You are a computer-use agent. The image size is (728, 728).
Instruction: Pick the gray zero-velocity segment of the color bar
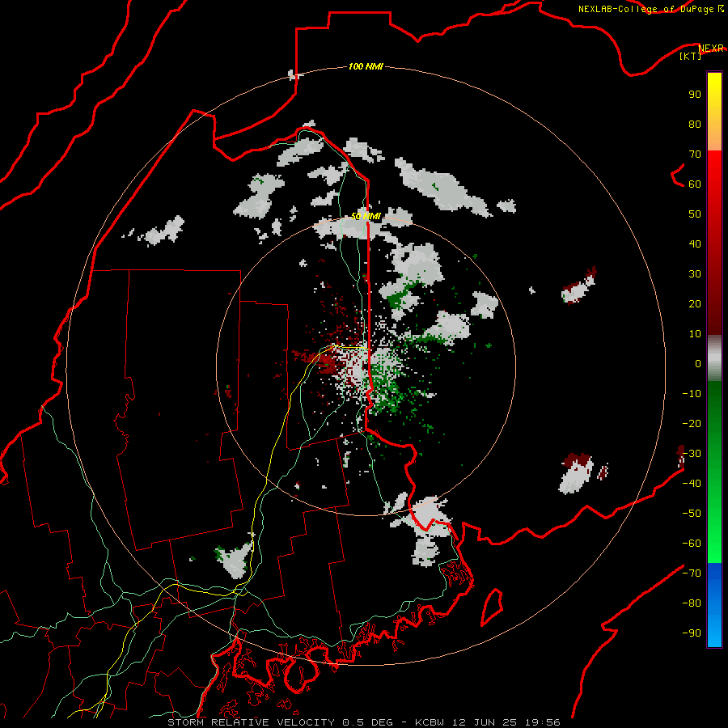point(714,358)
